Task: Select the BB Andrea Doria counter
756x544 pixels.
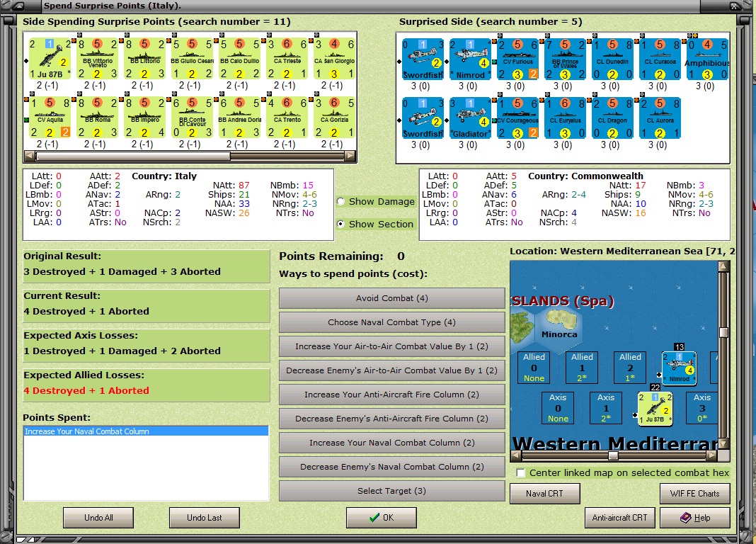Action: 240,117
